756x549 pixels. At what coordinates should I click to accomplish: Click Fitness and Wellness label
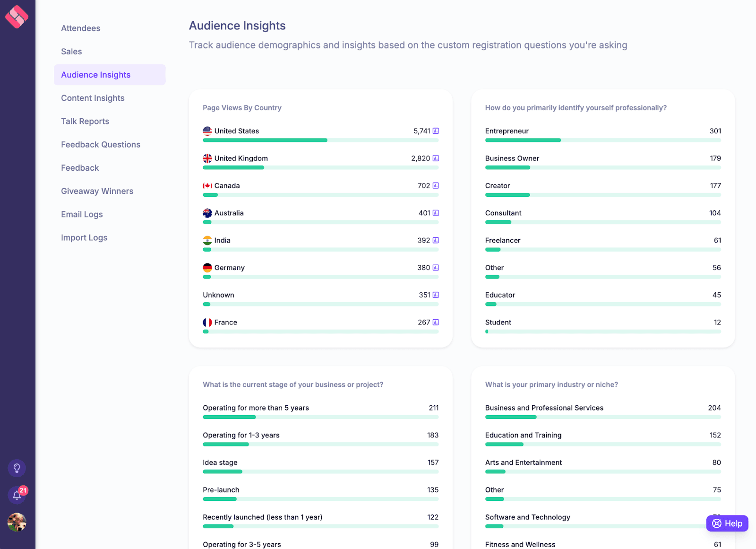520,545
